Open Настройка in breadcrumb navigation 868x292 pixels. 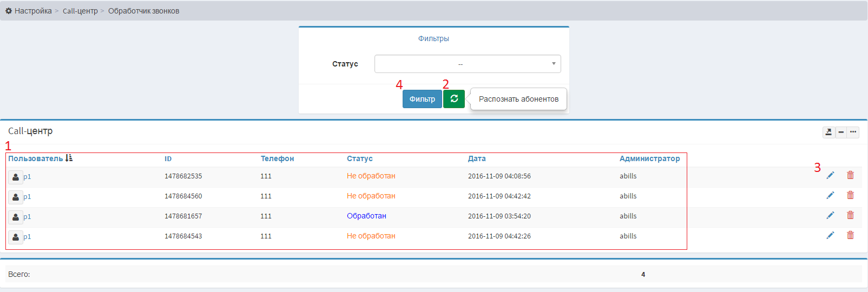coord(32,11)
